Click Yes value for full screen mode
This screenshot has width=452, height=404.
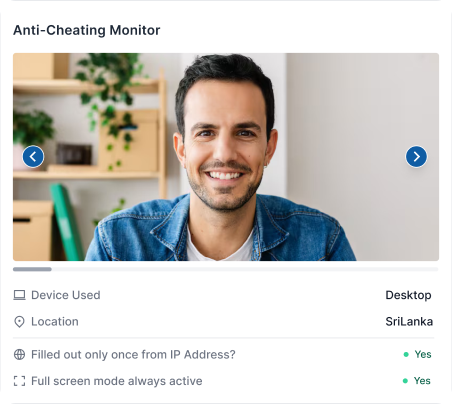(x=422, y=381)
